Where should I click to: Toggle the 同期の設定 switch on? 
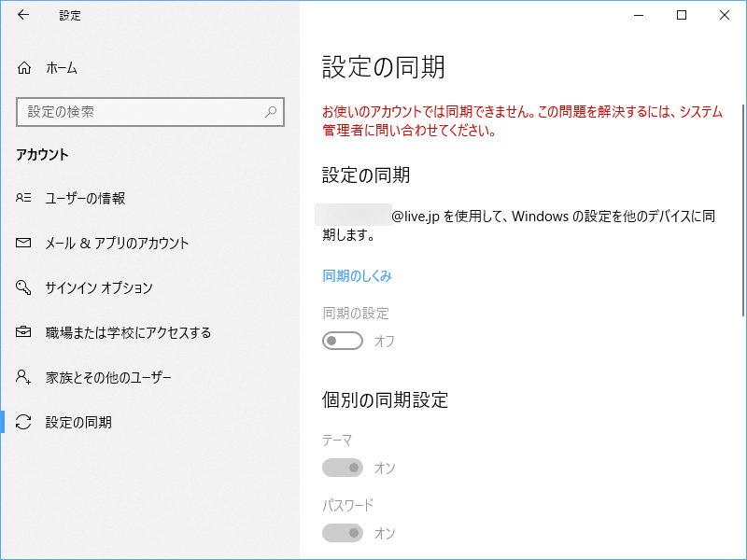pyautogui.click(x=343, y=341)
